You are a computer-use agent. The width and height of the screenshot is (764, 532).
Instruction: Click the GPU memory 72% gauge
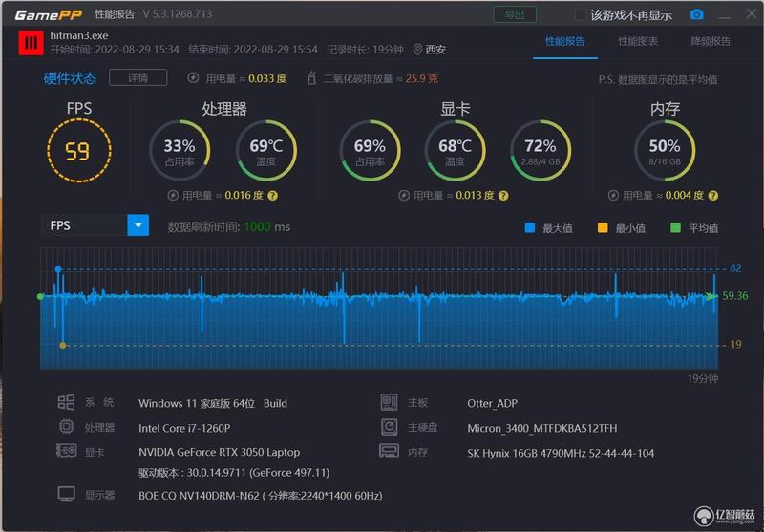click(x=541, y=151)
